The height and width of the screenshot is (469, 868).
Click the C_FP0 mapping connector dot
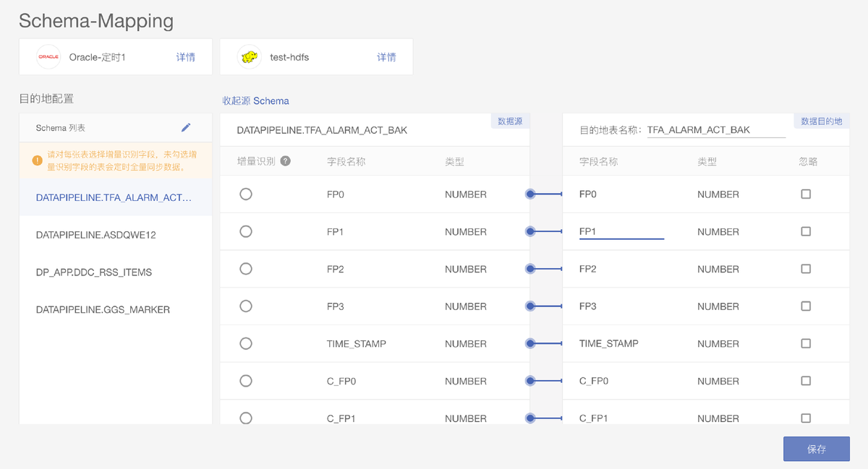click(x=530, y=381)
